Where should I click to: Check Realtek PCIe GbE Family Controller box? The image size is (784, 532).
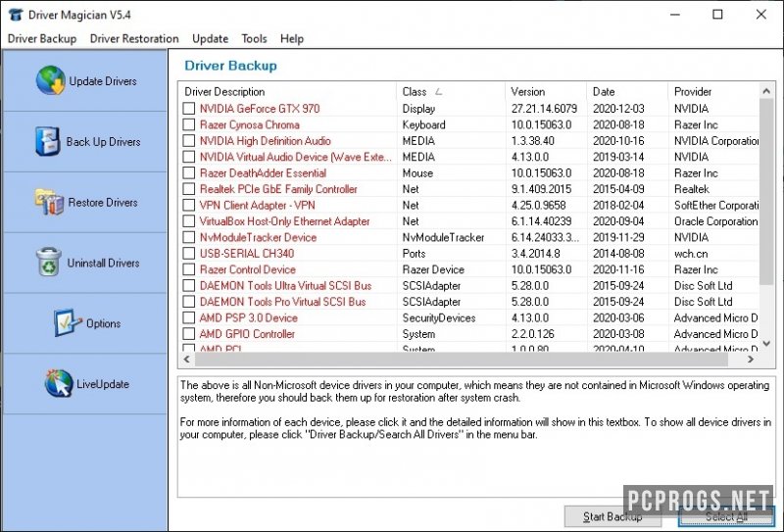tap(188, 189)
